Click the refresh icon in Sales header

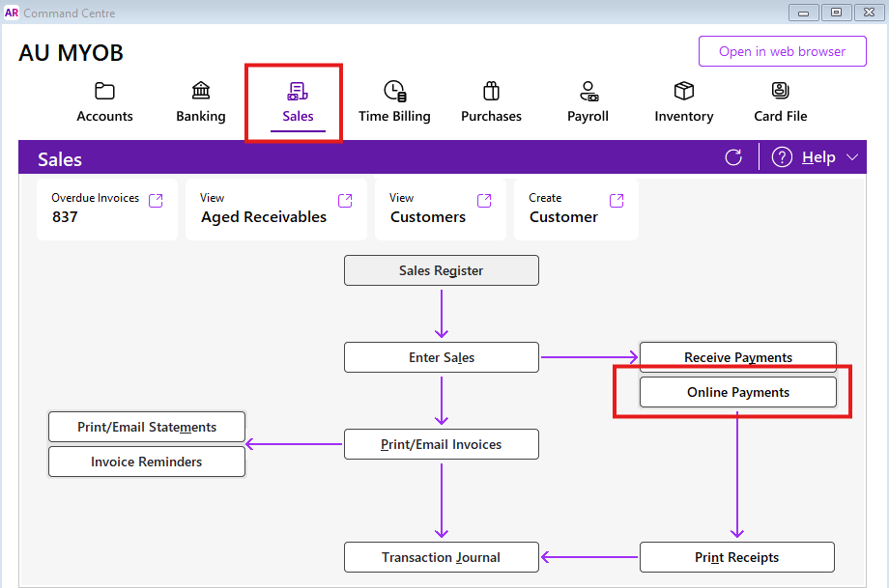click(x=733, y=157)
